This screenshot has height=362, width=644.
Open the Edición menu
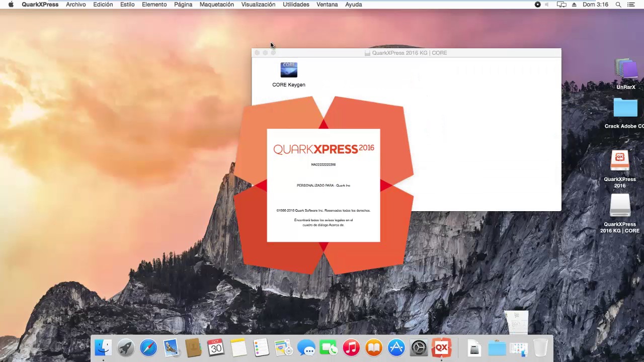click(103, 5)
